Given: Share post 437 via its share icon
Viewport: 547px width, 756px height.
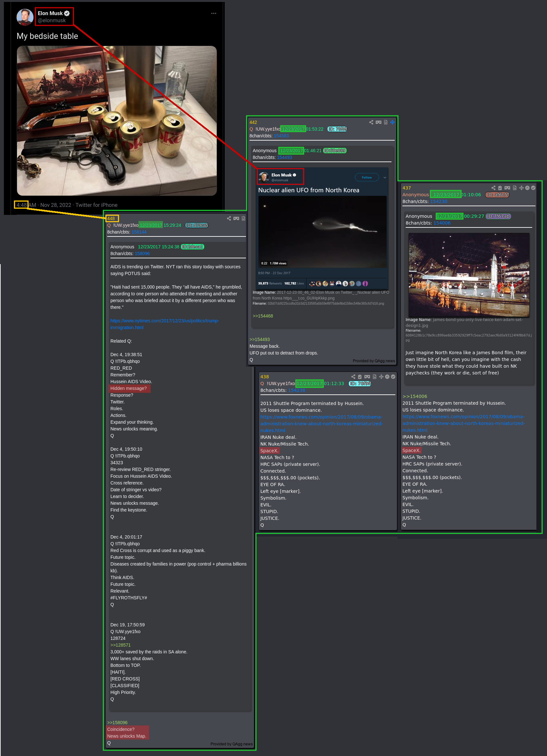Looking at the screenshot, I should click(x=493, y=188).
